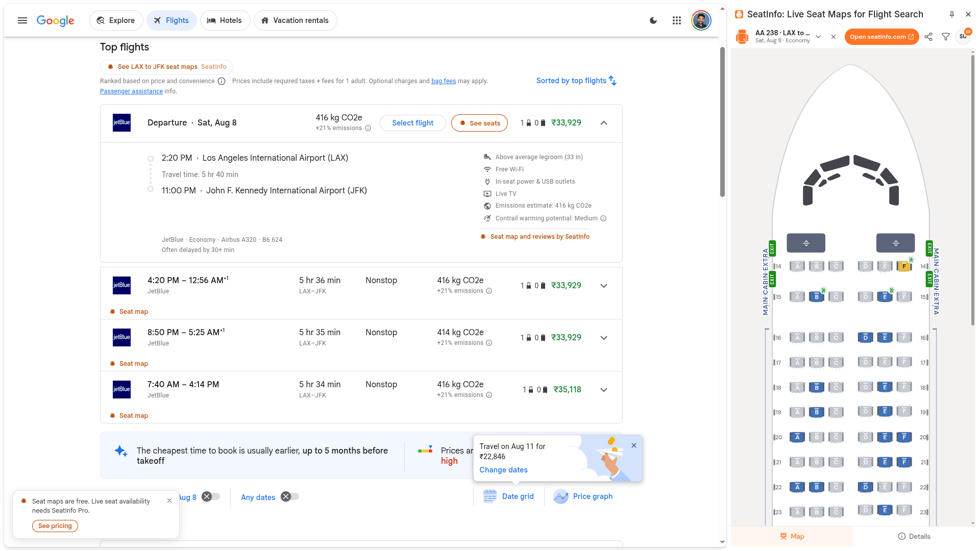Open Seat map link under 7:40 AM flight
This screenshot has height=551, width=980.
tap(129, 416)
